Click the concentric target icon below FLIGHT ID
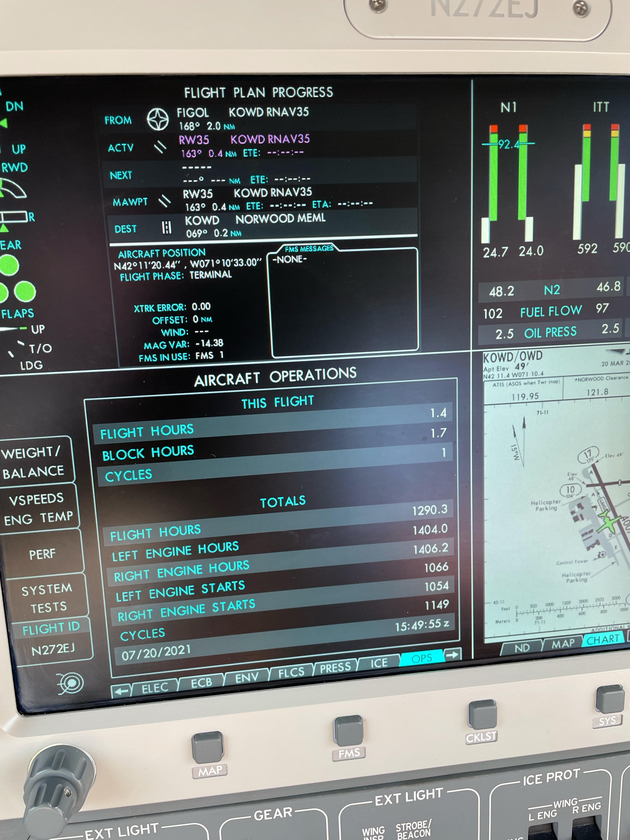This screenshot has height=840, width=630. [71, 684]
